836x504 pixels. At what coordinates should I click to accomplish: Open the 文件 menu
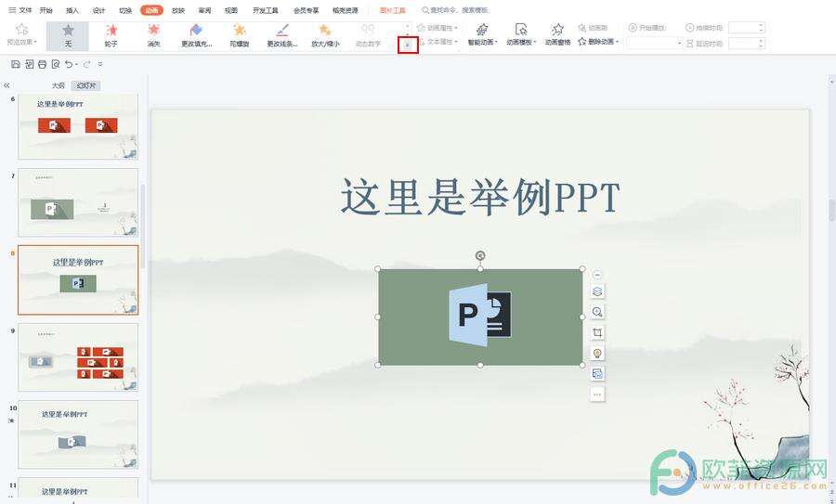pos(20,10)
